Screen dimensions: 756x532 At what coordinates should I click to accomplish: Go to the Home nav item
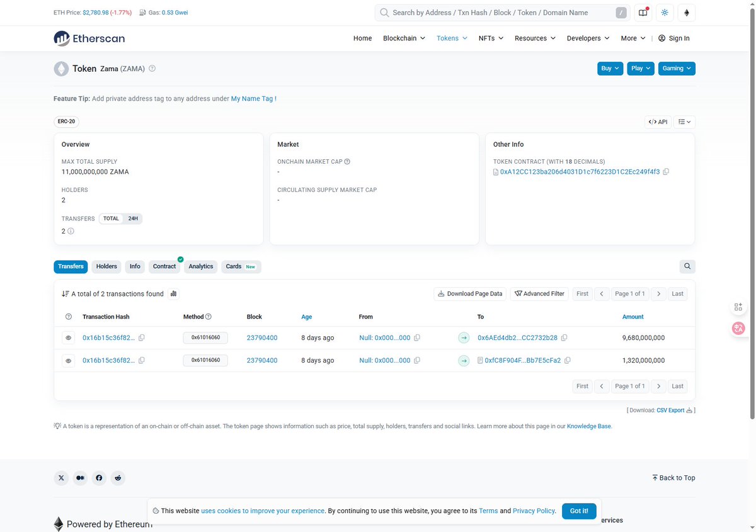pos(362,38)
